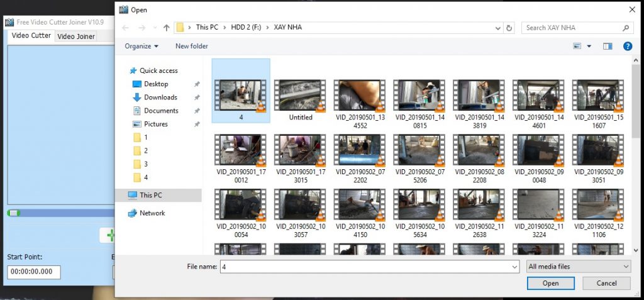
Task: Click the Back navigation arrow
Action: point(125,28)
